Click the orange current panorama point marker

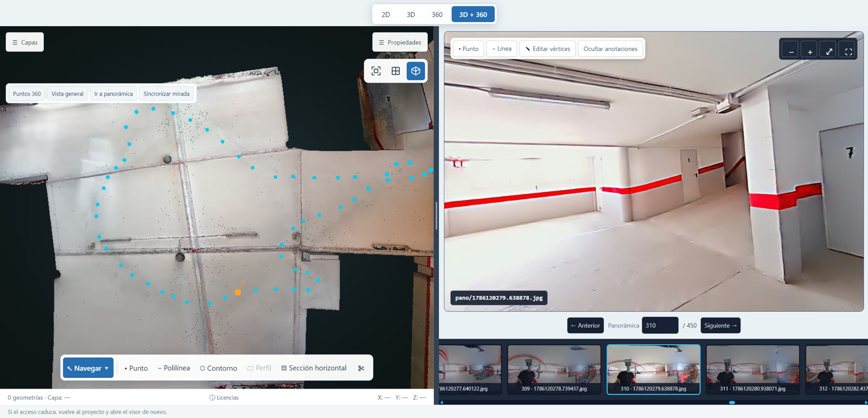coord(238,292)
